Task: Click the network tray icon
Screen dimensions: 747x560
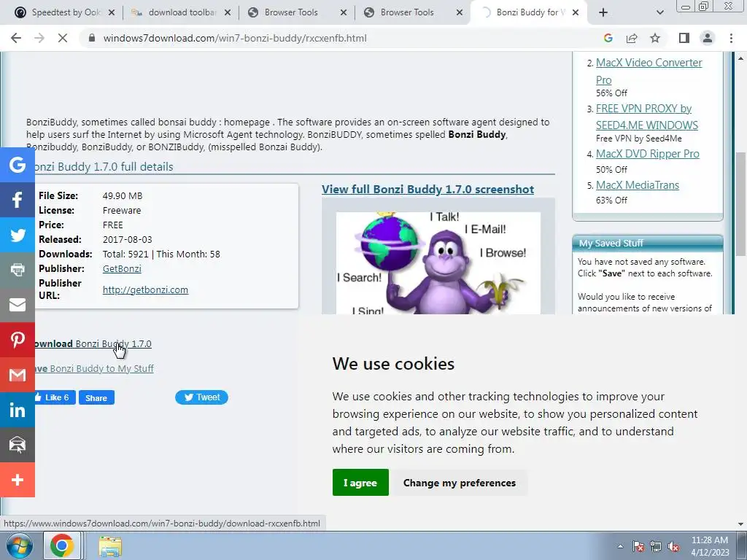Action: 656,546
